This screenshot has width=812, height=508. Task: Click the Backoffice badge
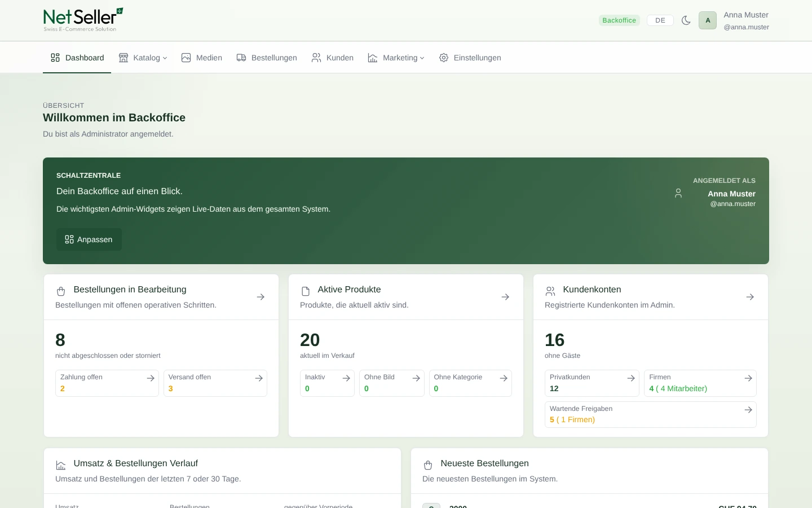(619, 20)
